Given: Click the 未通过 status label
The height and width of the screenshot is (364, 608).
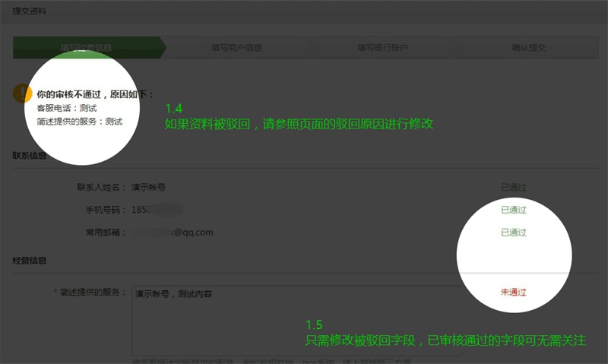Looking at the screenshot, I should [x=514, y=292].
